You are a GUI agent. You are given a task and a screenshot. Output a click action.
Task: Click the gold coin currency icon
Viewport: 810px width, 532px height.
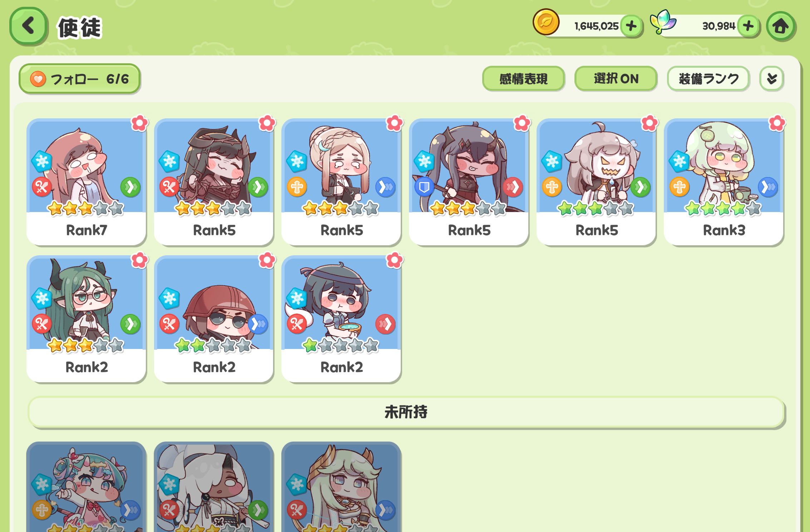pyautogui.click(x=546, y=22)
